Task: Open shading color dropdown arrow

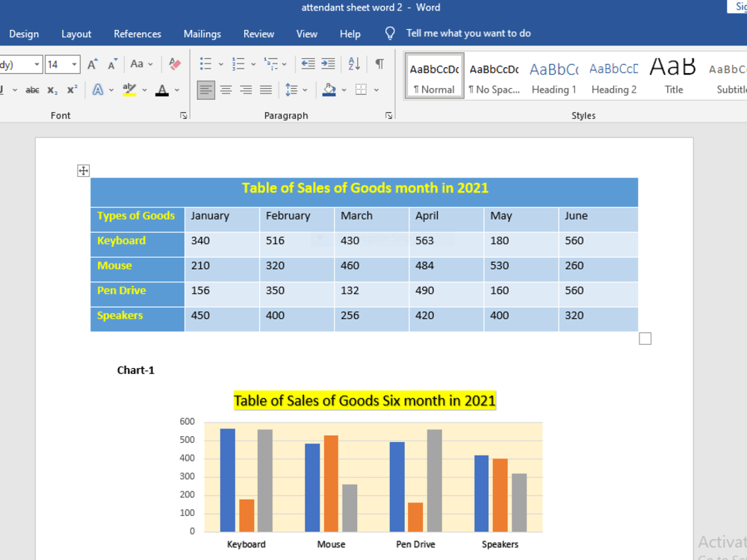Action: click(x=344, y=90)
